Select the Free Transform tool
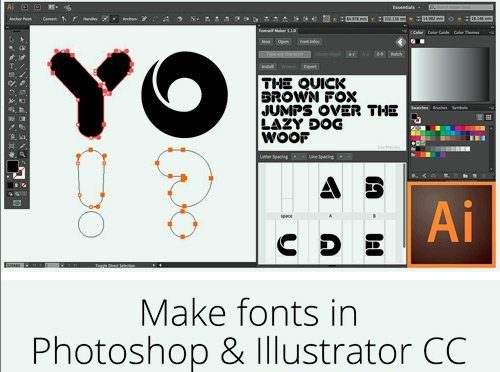Image resolution: width=500 pixels, height=372 pixels. pyautogui.click(x=22, y=101)
